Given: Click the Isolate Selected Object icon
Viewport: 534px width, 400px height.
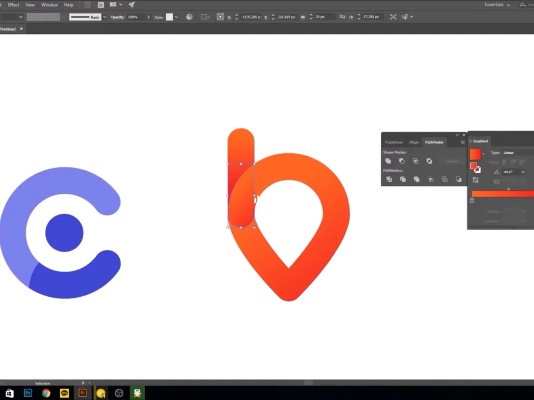Looking at the screenshot, I should pos(393,17).
